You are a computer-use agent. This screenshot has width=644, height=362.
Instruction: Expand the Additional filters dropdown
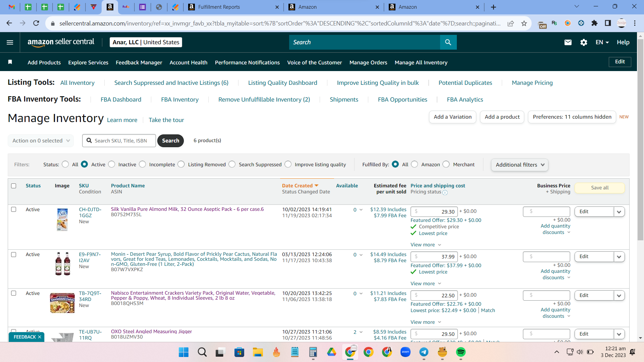[x=520, y=165]
